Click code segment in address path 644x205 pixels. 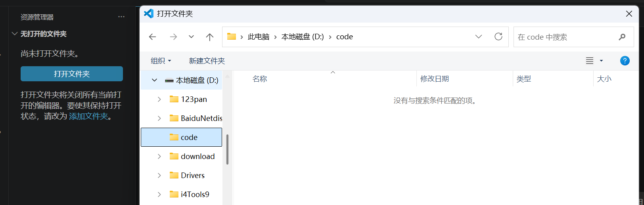345,37
